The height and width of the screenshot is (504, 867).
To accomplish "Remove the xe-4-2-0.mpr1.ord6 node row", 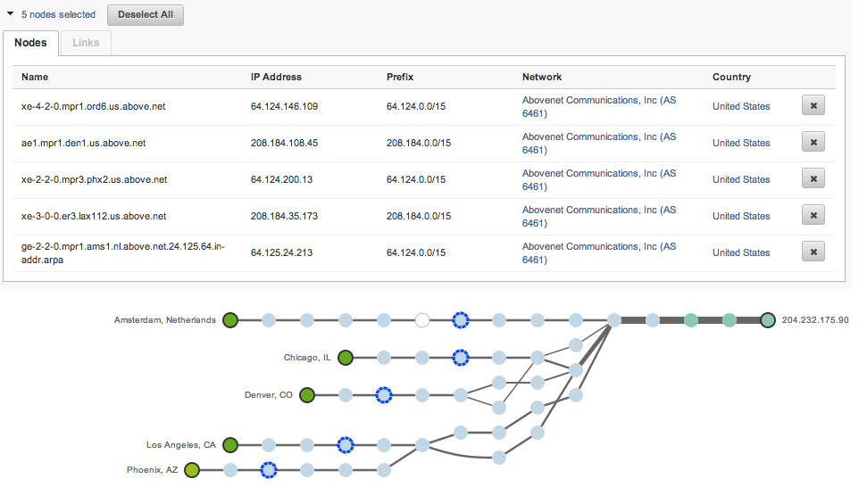I will point(813,106).
